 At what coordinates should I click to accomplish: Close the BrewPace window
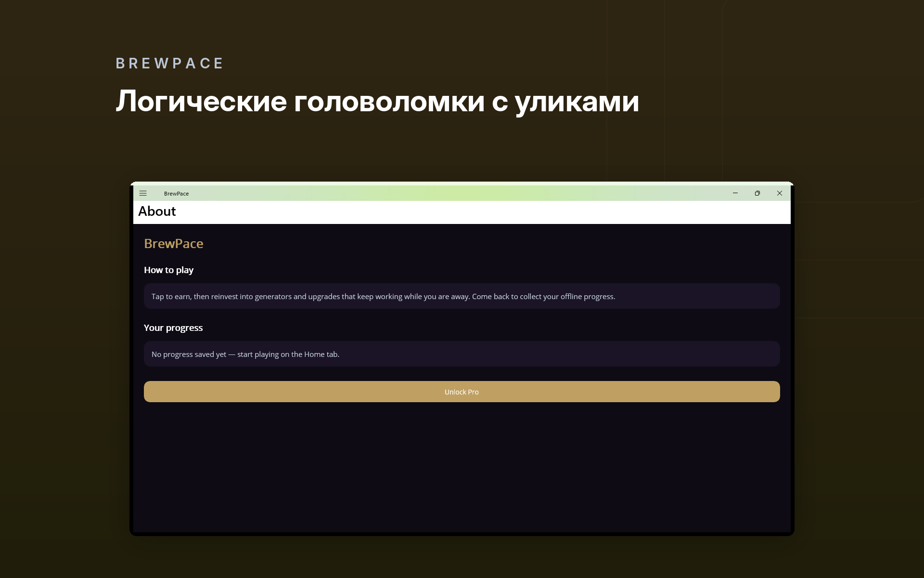779,193
